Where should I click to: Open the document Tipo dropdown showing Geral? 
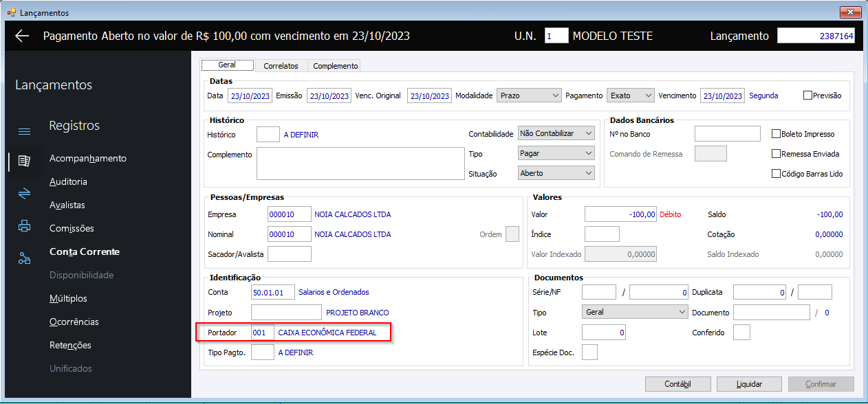coord(635,312)
